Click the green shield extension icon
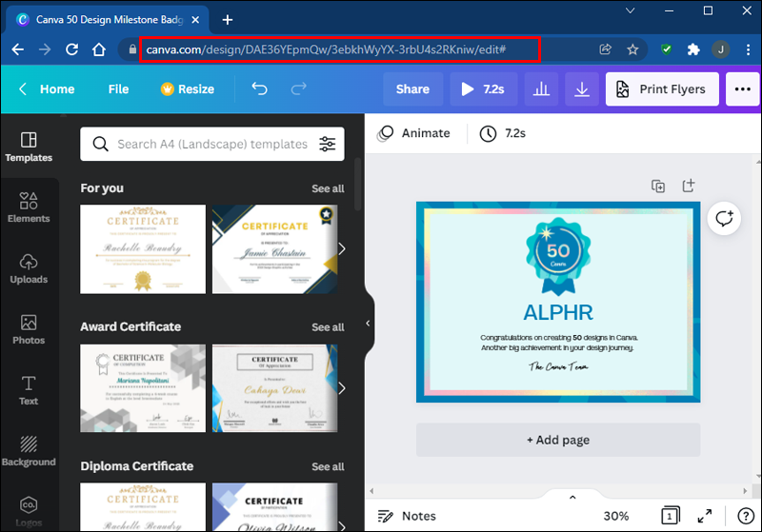This screenshot has height=532, width=762. point(666,49)
